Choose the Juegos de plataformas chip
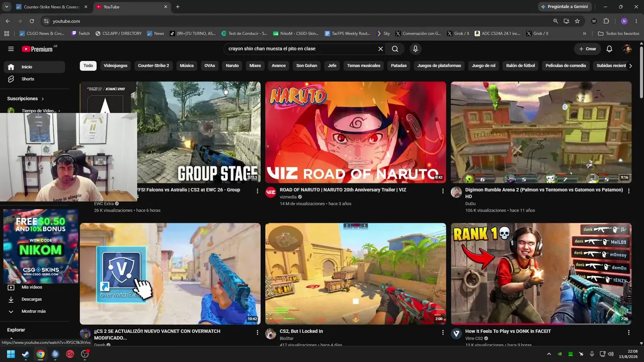Screen dimensions: 644x362 439,65
